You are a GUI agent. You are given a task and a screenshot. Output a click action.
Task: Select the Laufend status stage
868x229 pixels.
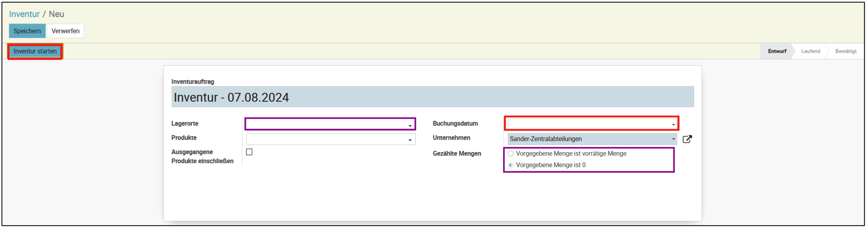pos(810,51)
